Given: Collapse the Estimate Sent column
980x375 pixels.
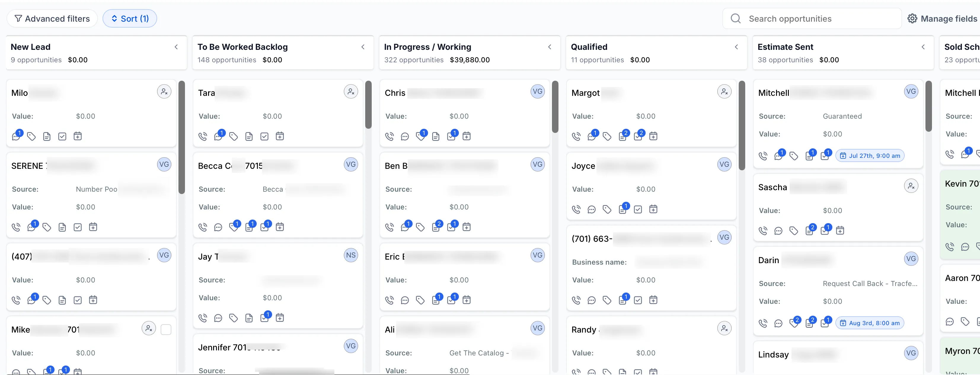Looking at the screenshot, I should [923, 47].
